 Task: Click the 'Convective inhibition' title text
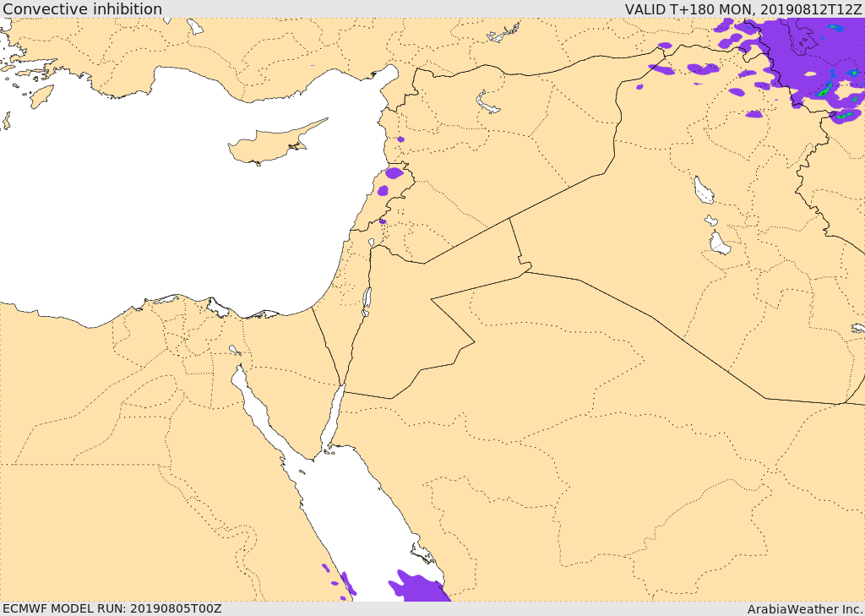pyautogui.click(x=82, y=8)
